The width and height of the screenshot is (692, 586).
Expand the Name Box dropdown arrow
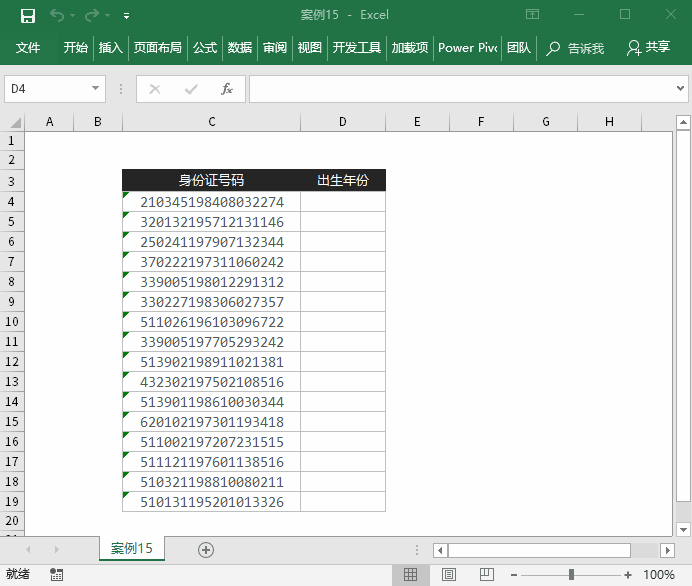tap(95, 88)
